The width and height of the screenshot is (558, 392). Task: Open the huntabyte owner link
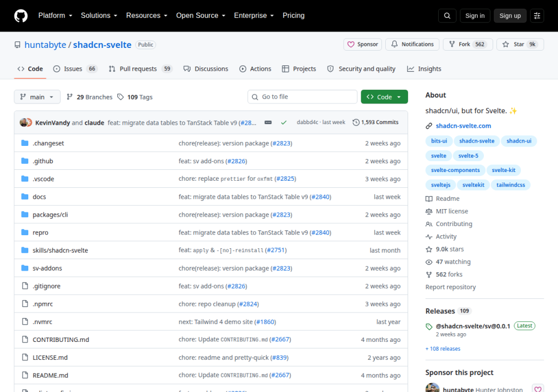click(x=45, y=45)
